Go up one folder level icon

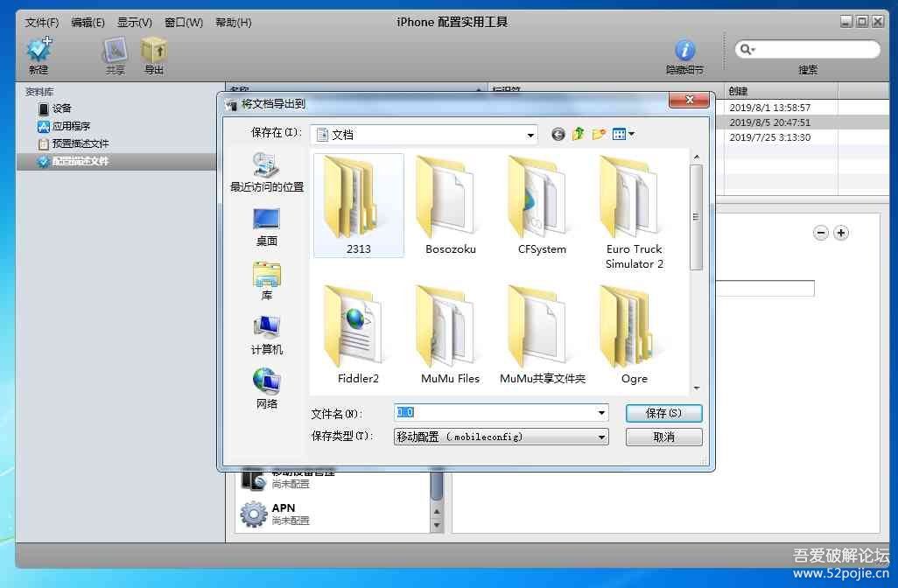[x=579, y=134]
